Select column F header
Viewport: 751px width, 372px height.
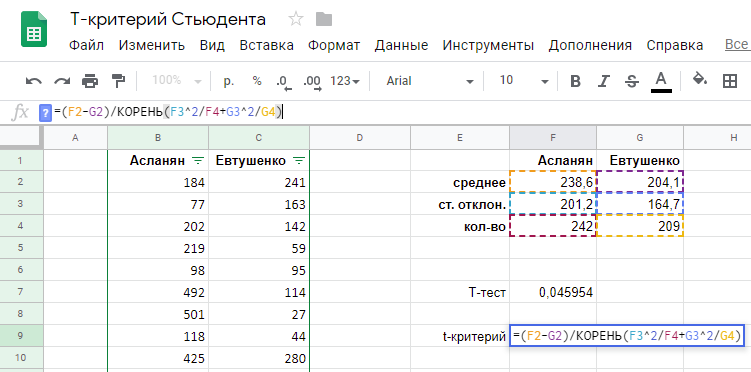coord(553,138)
